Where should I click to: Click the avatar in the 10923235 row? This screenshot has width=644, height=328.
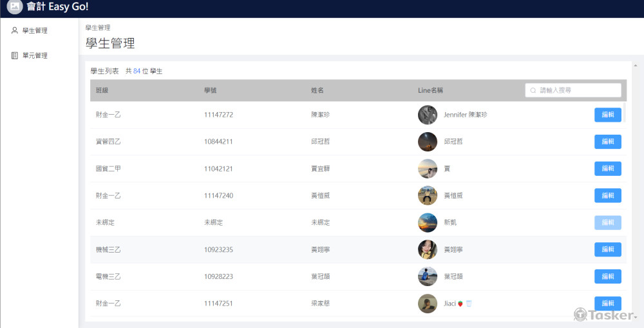pos(428,249)
